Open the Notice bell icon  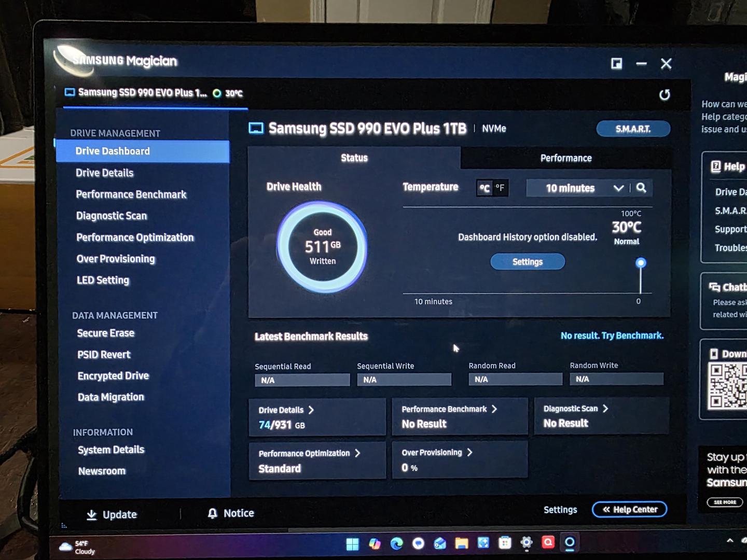click(x=212, y=513)
